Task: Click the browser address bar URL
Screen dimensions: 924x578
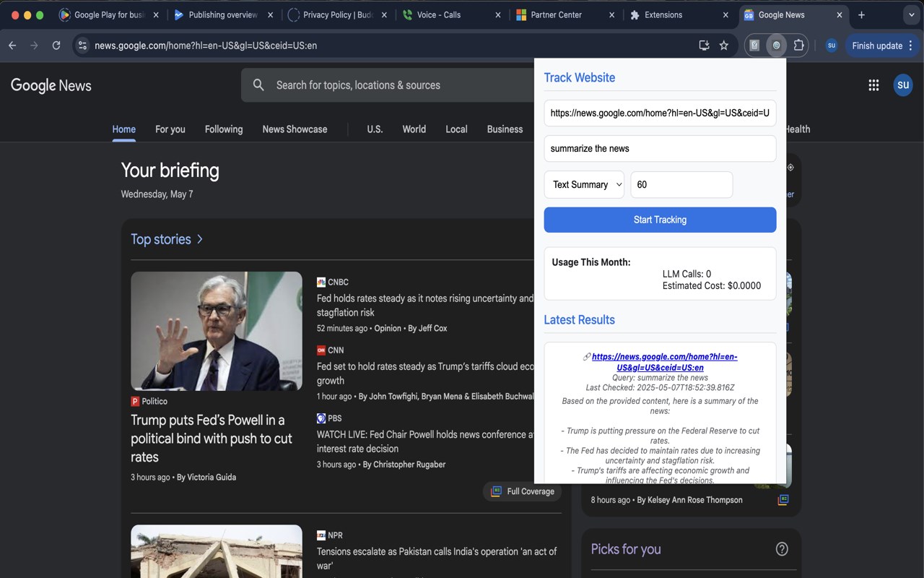Action: (206, 46)
